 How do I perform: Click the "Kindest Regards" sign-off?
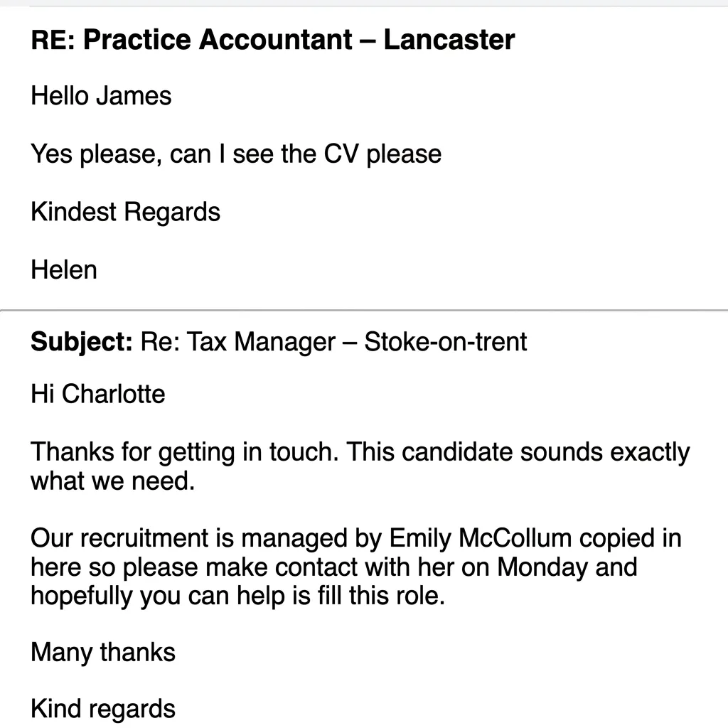coord(125,212)
